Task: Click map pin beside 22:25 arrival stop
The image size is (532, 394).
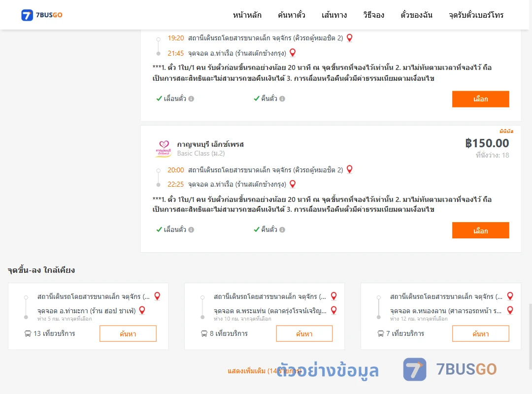Action: point(293,184)
